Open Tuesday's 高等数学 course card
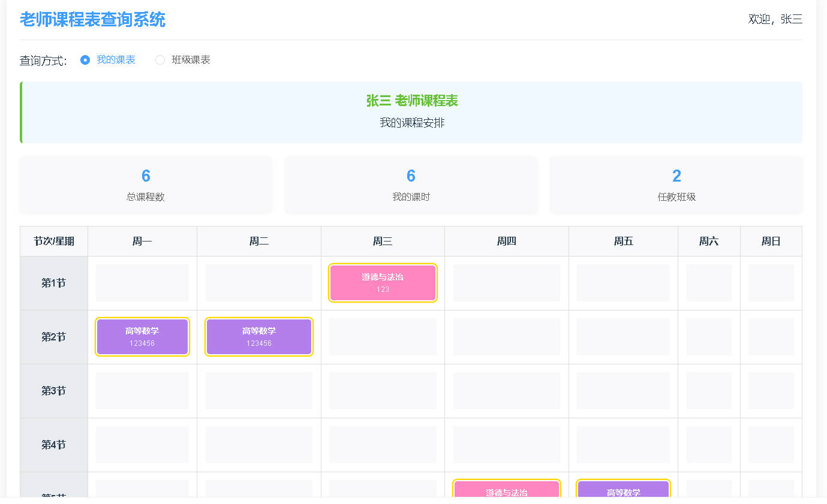This screenshot has width=827, height=504. coord(258,337)
